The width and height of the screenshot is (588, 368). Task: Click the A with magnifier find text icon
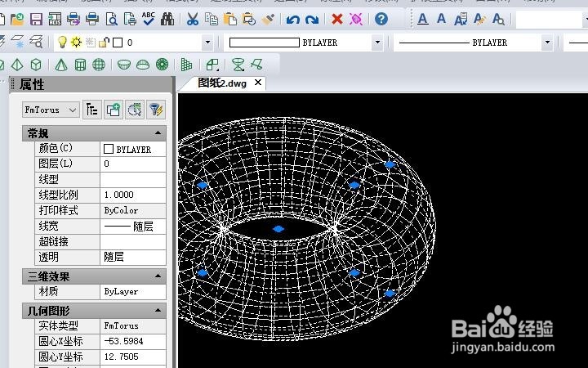click(x=498, y=19)
